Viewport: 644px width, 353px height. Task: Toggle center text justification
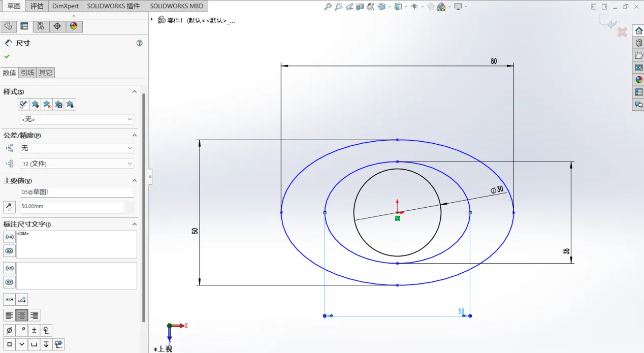click(22, 315)
